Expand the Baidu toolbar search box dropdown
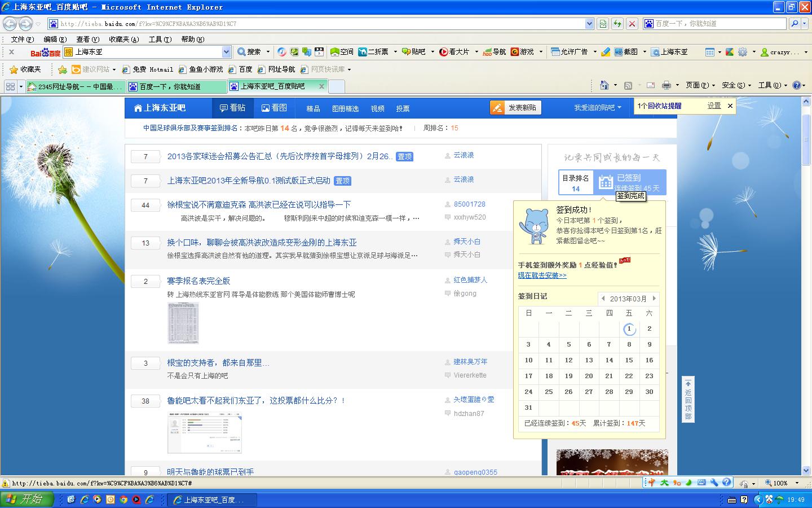The image size is (812, 508). (x=226, y=52)
